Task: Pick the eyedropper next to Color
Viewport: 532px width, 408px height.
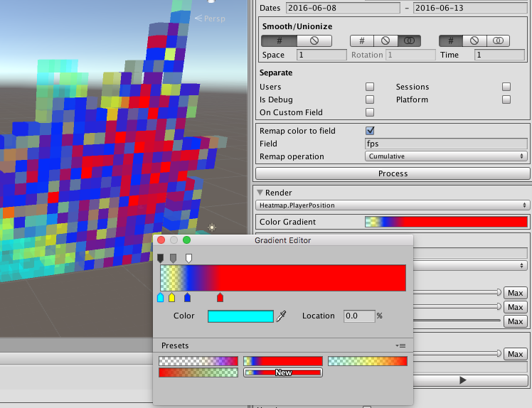Action: coord(281,316)
